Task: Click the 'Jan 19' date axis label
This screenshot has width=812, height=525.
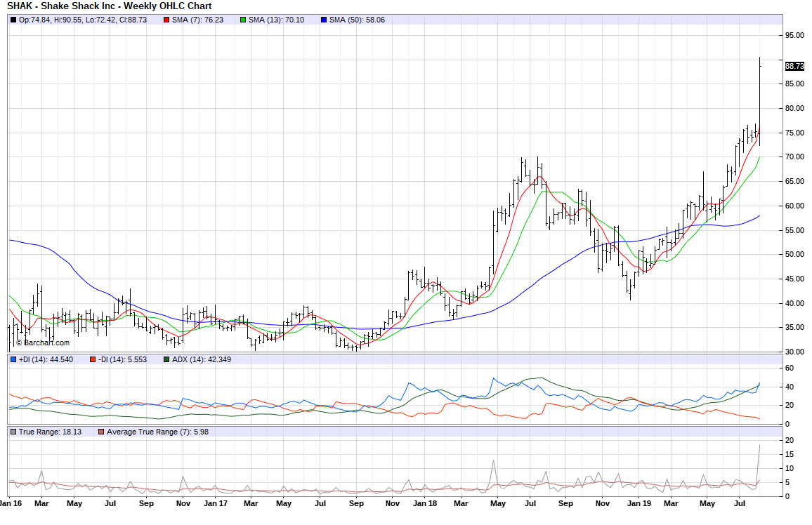Action: pyautogui.click(x=639, y=503)
